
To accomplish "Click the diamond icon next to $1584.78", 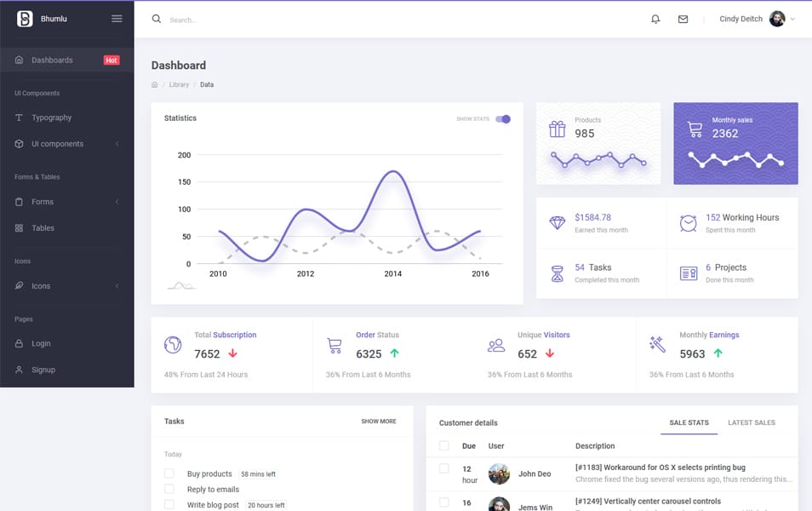I will [557, 223].
